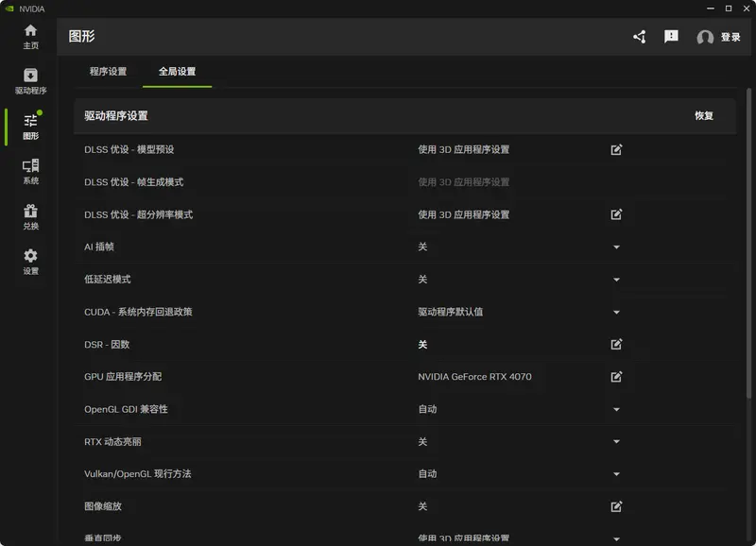Click the GPU 应用程序分配 label
The width and height of the screenshot is (756, 546).
(x=123, y=376)
